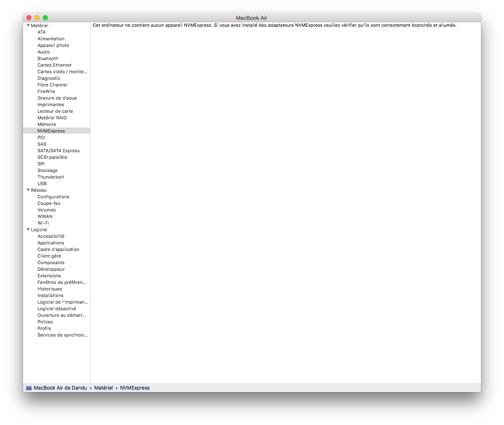Open the Alimentation entry
Screen dimensions: 504x425
51,39
